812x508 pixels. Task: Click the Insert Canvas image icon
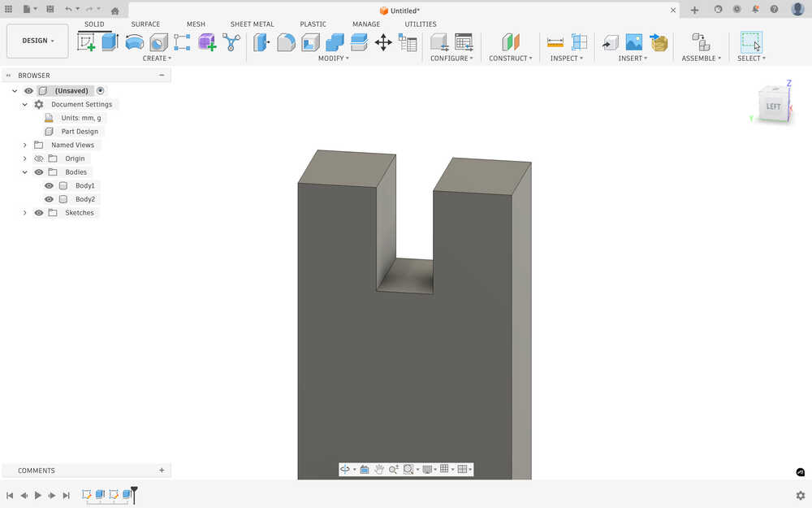[x=634, y=42]
